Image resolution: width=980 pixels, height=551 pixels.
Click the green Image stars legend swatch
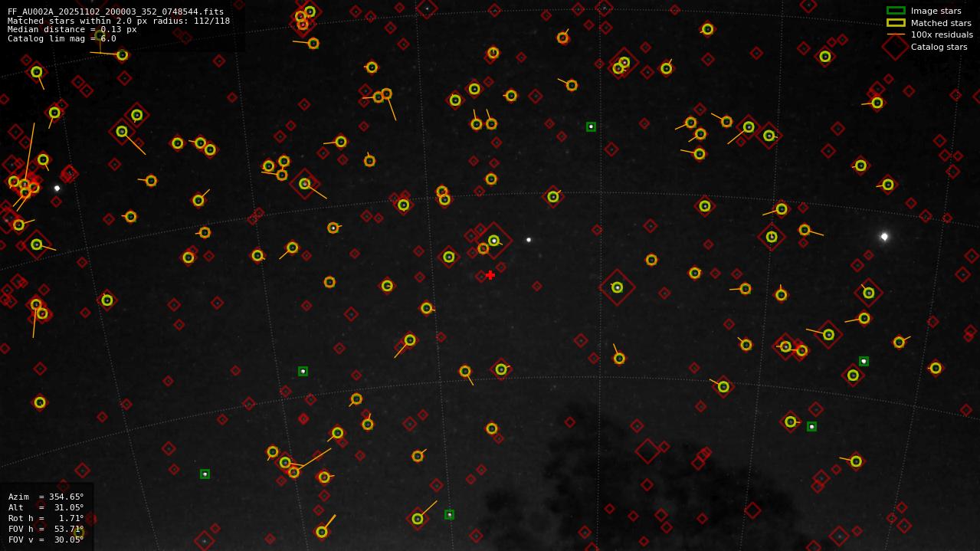point(896,11)
